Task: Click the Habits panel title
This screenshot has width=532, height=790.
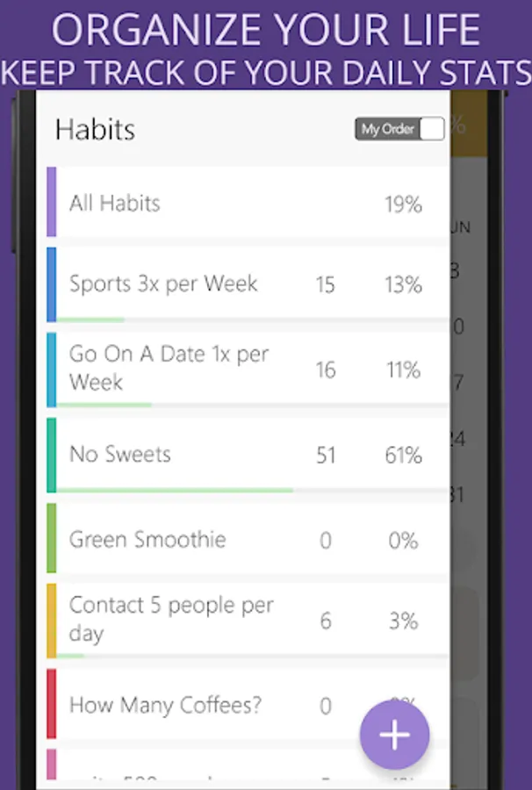Action: click(95, 130)
